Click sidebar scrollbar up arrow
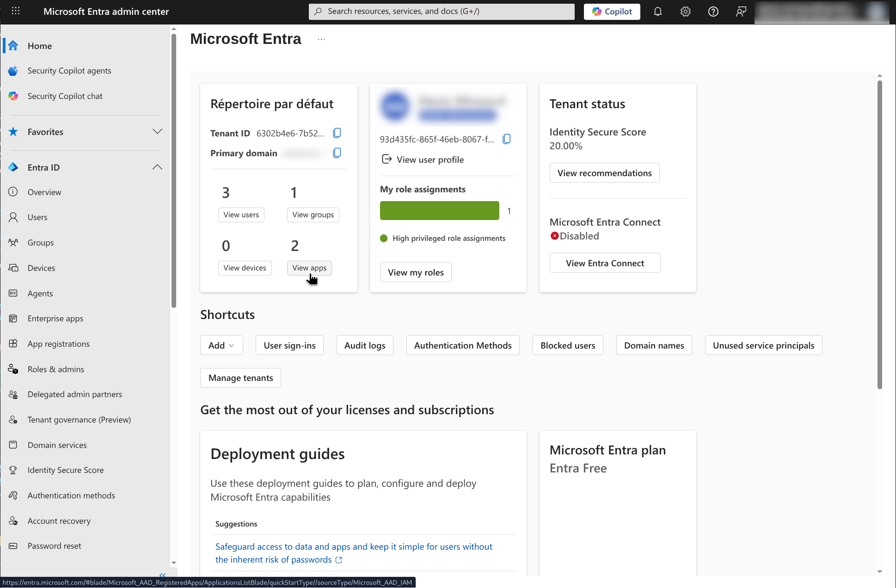The height and width of the screenshot is (588, 896). [x=174, y=29]
